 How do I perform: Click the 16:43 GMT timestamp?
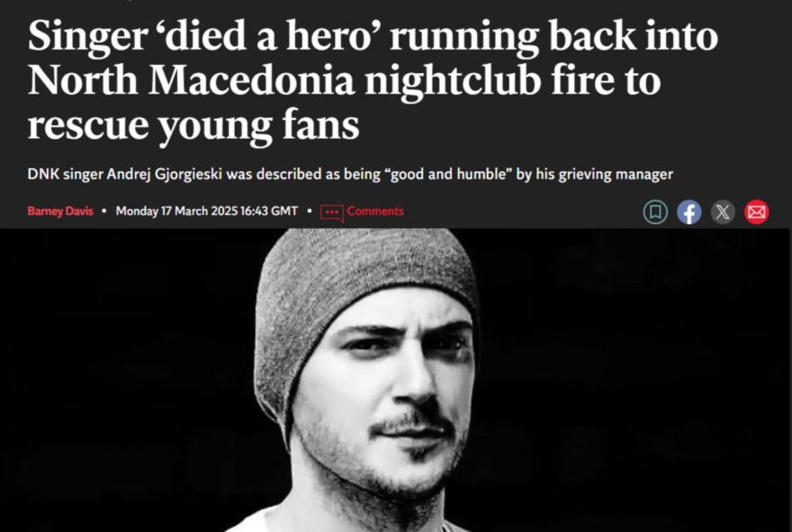(x=269, y=212)
